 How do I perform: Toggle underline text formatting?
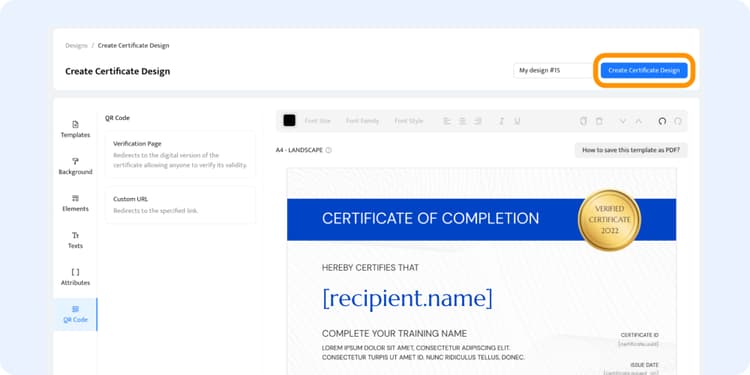tap(517, 121)
